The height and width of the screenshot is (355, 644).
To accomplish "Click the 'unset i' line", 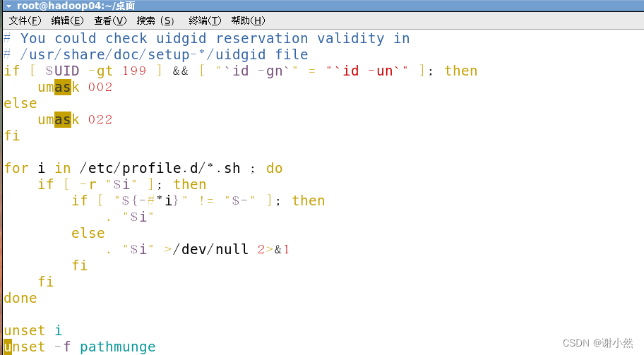I will click(33, 330).
